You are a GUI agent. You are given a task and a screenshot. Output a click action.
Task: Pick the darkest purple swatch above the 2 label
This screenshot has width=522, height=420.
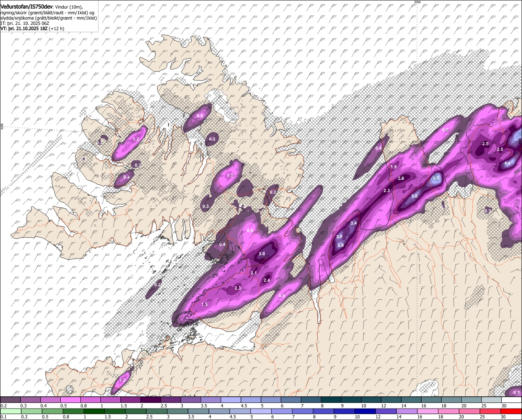[150, 400]
